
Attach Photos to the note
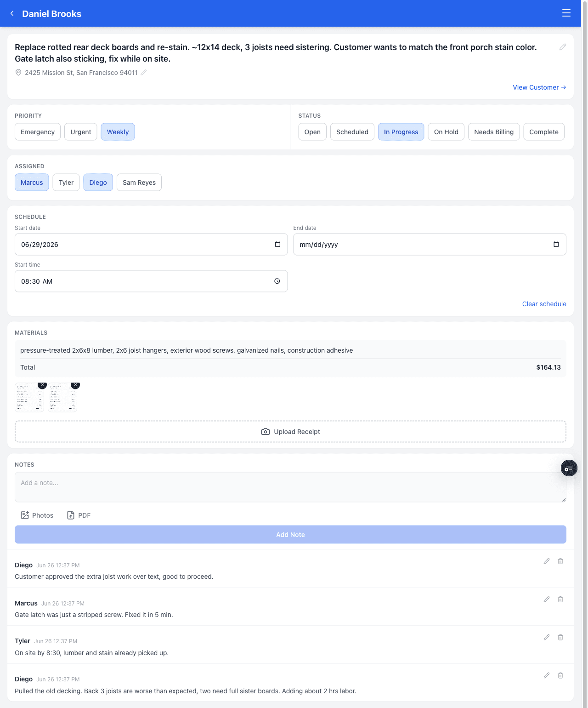click(37, 515)
